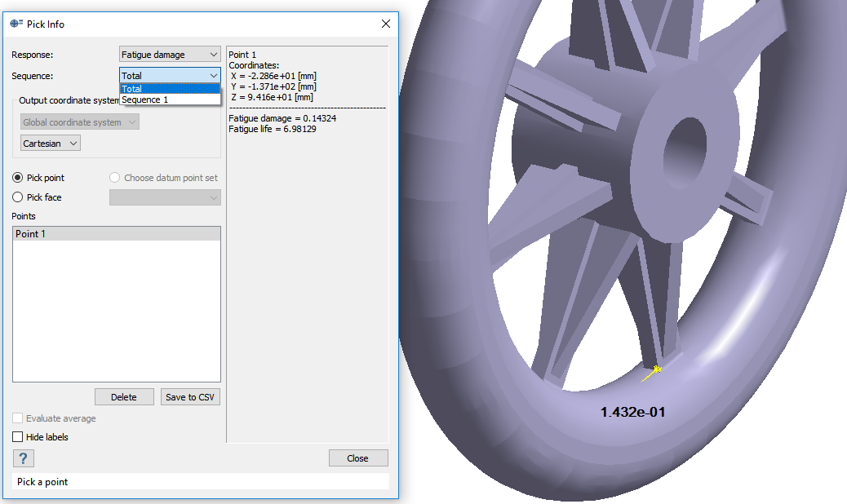Click the Fatigue damage result text line
The image size is (847, 504).
coord(282,118)
